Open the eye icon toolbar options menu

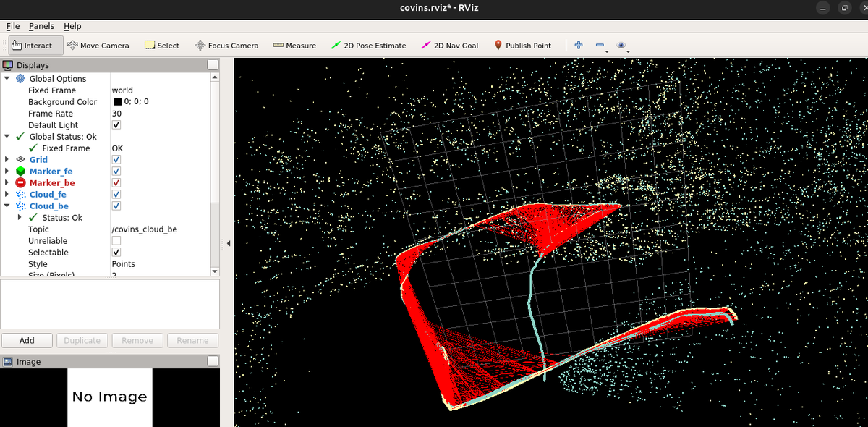pos(622,46)
